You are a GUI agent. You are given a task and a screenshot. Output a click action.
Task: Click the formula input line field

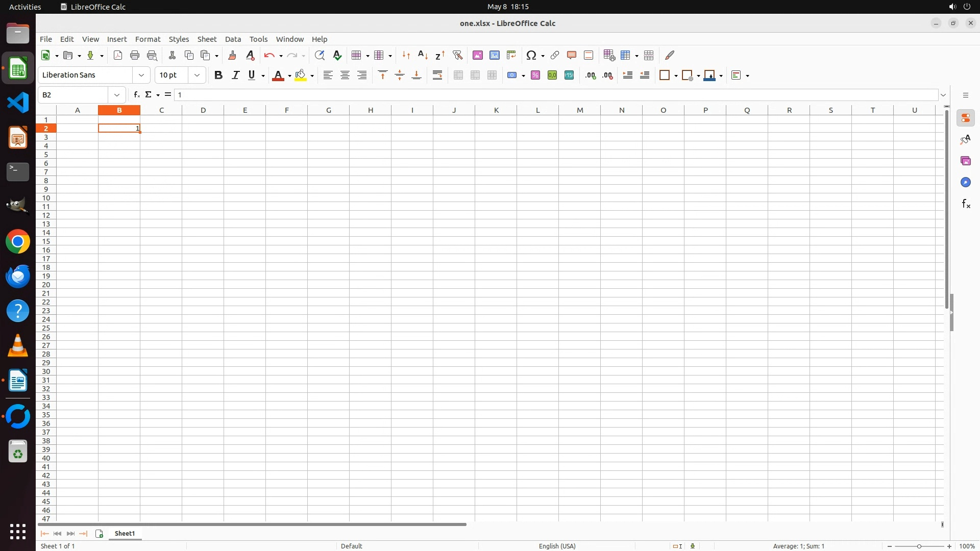556,95
